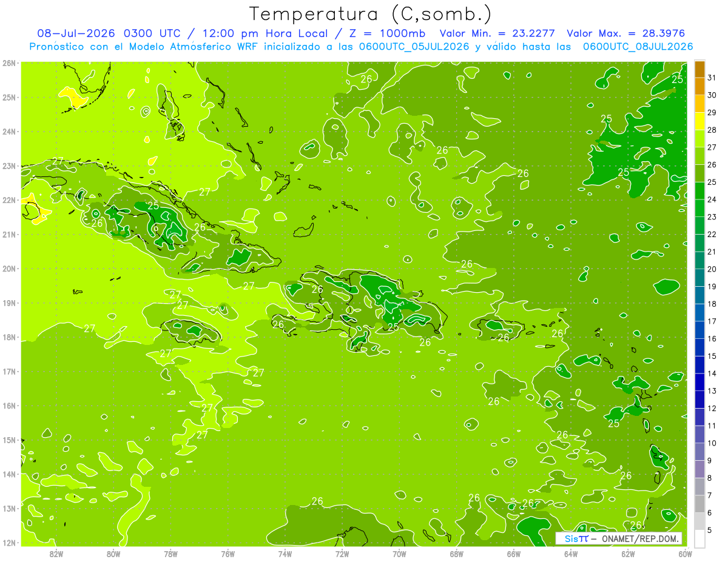Image resolution: width=728 pixels, height=562 pixels.
Task: Click the yellow swatch between legend 28 and 29
Action: click(x=699, y=121)
